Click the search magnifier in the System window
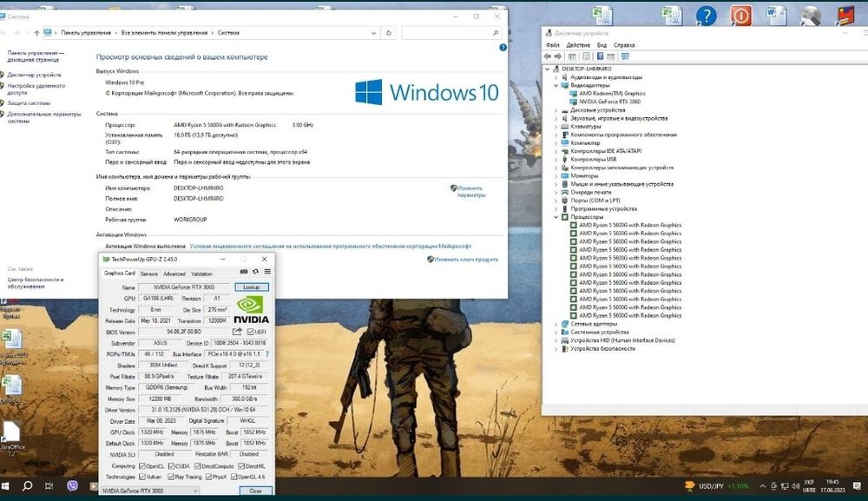Screen dimensions: 868x501 coord(496,33)
